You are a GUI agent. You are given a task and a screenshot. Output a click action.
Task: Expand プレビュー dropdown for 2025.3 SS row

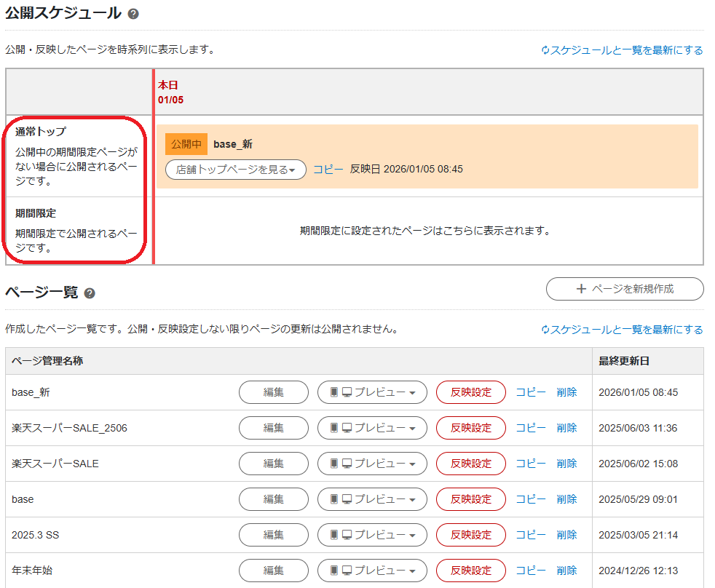tap(411, 535)
